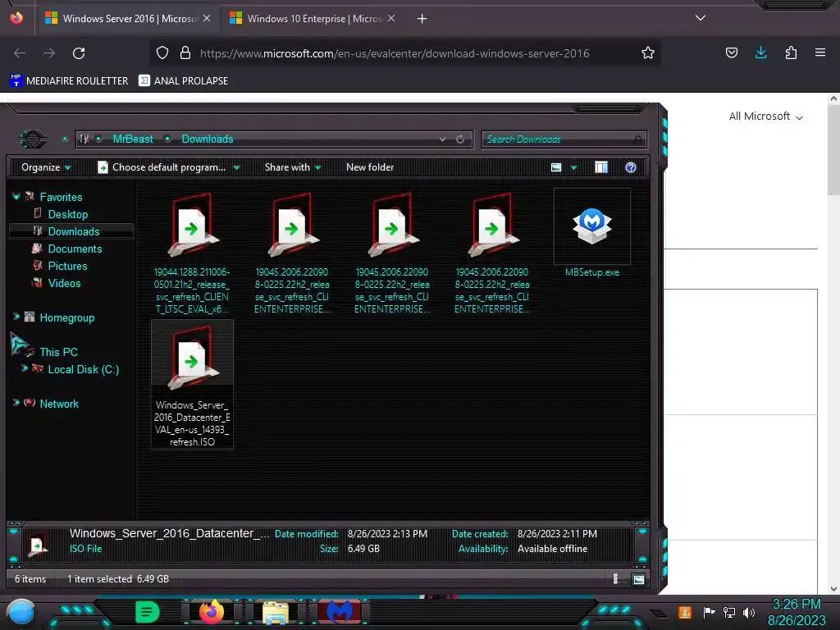Image resolution: width=840 pixels, height=630 pixels.
Task: Open the tracking protection shield
Action: pos(162,52)
